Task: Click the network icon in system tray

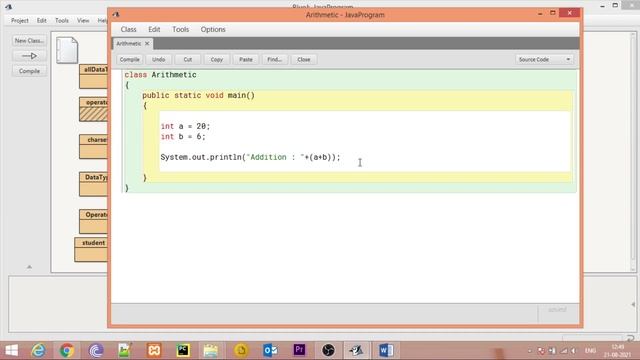Action: click(564, 351)
